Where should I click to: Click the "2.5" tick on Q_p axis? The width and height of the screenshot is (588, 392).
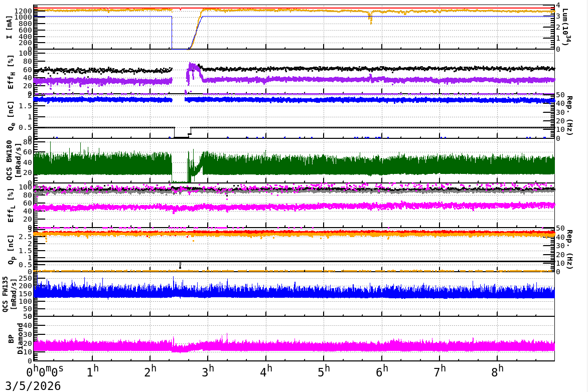pyautogui.click(x=26, y=237)
